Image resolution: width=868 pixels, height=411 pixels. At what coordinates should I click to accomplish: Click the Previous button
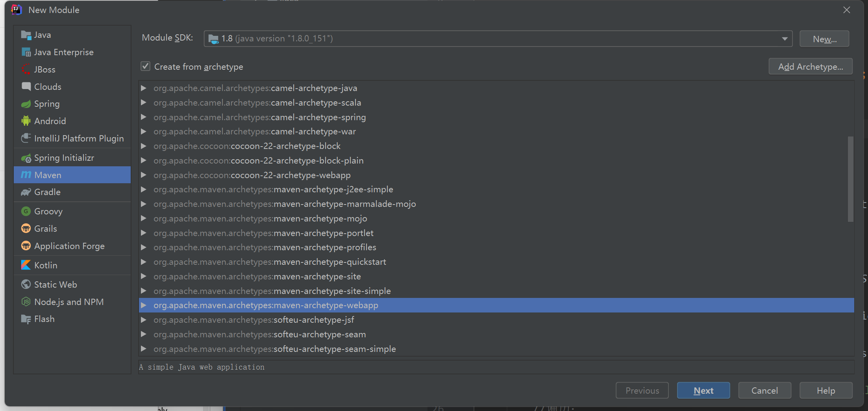pos(642,391)
